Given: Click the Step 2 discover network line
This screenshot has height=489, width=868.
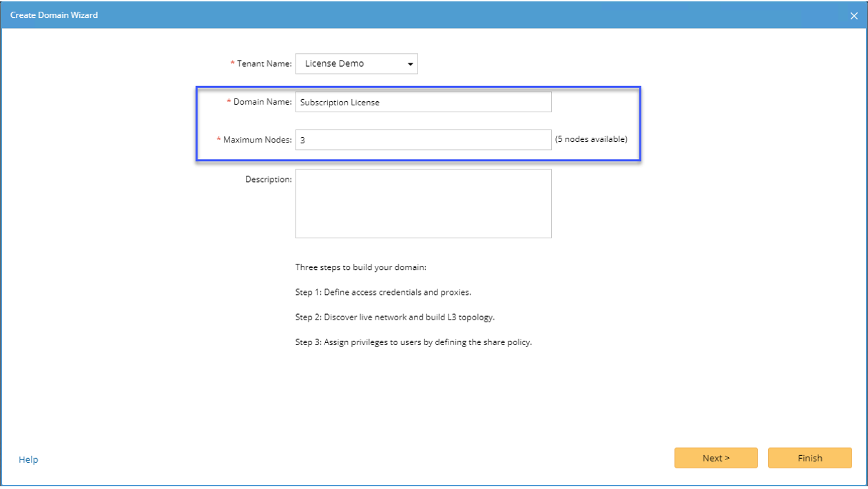Looking at the screenshot, I should 395,318.
